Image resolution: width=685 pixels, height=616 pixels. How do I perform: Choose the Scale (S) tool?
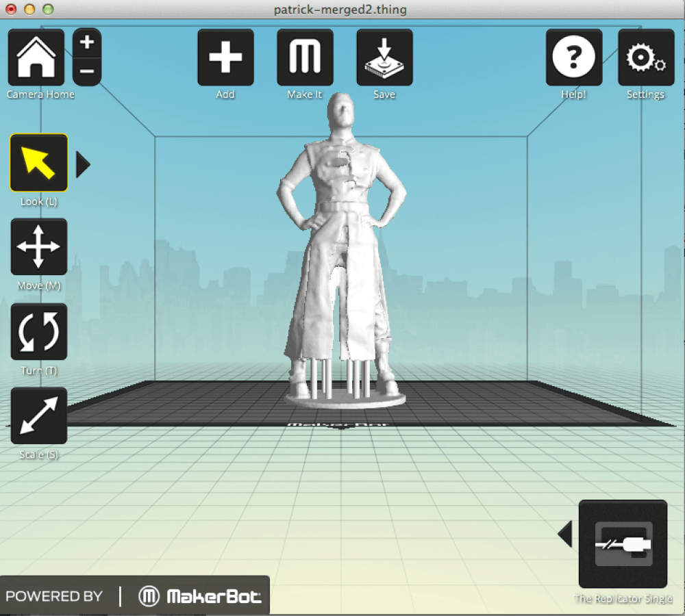pos(39,416)
